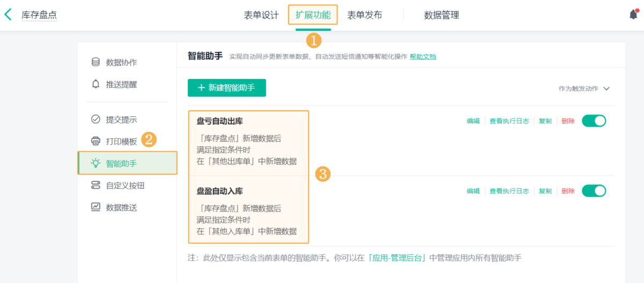
Task: Delete the 盘盈自动入库 assistant
Action: 568,191
